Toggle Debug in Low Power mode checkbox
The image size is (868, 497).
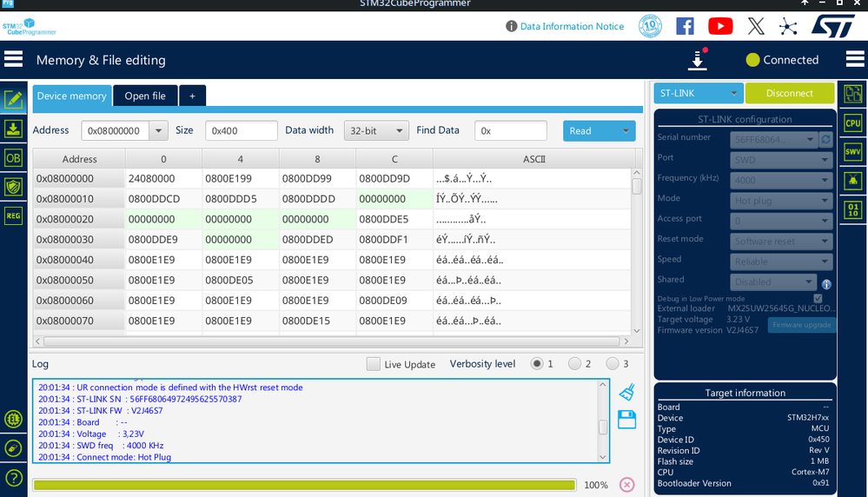[818, 298]
